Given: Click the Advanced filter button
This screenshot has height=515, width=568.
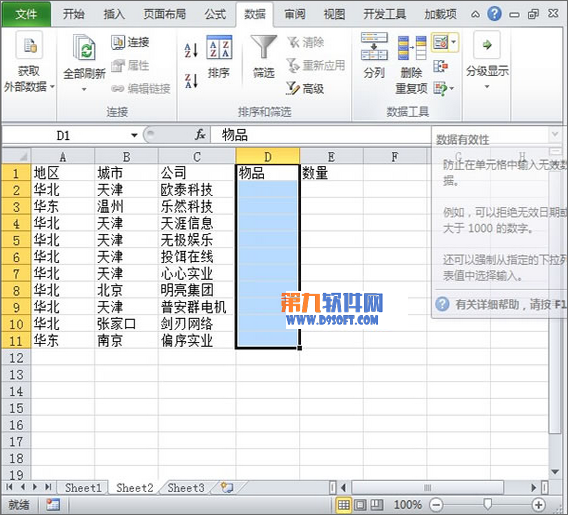Looking at the screenshot, I should pos(305,88).
